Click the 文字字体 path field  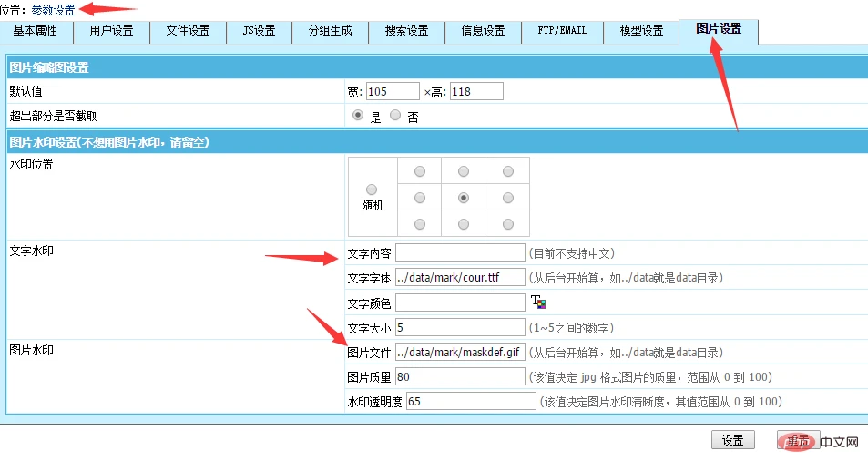[x=460, y=277]
